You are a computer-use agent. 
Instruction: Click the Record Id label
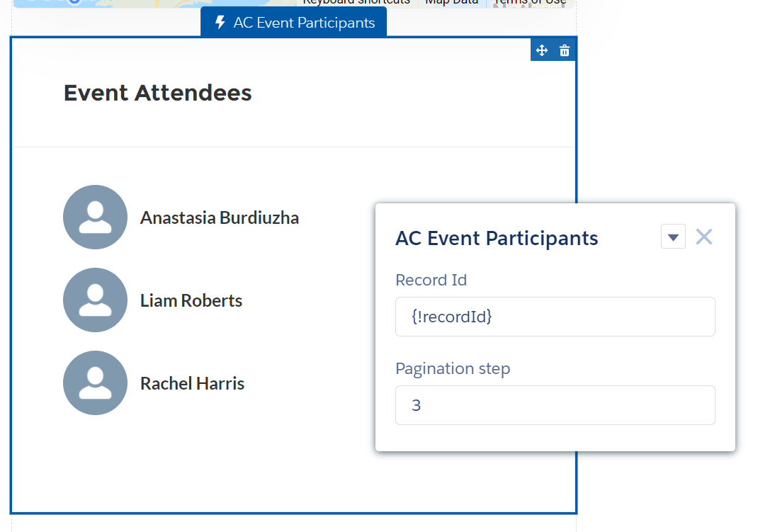pos(431,280)
